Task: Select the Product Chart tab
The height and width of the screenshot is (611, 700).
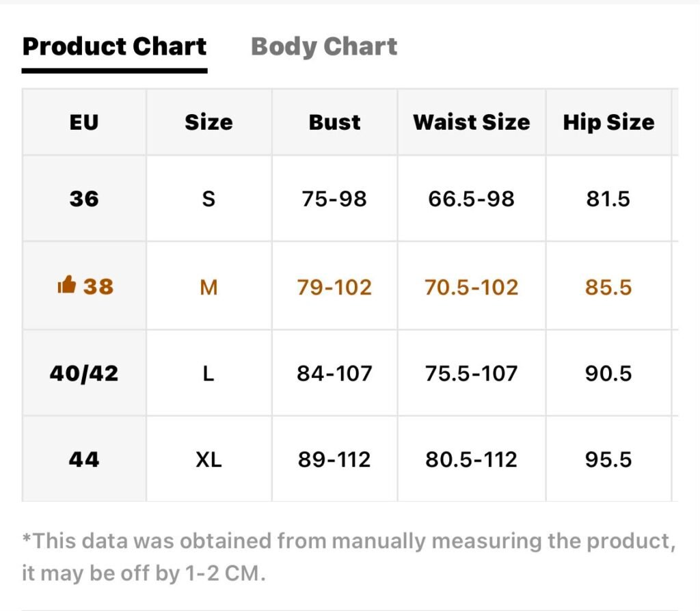Action: click(114, 46)
